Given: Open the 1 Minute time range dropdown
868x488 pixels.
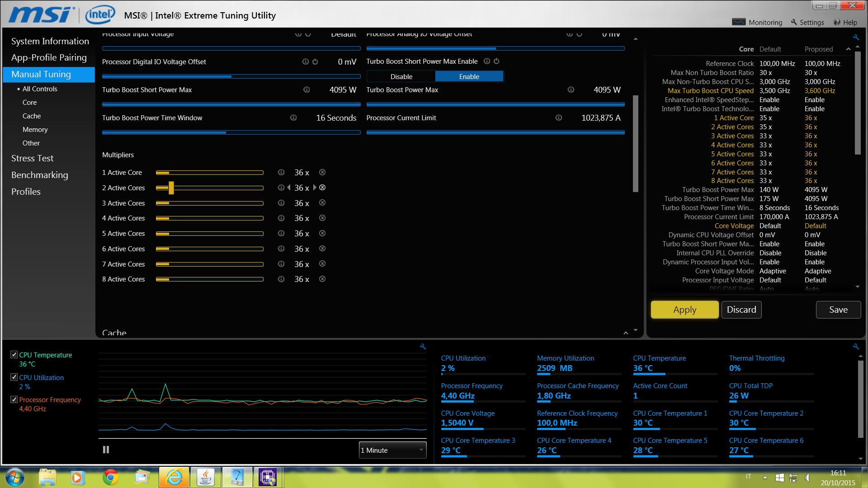Looking at the screenshot, I should coord(392,450).
